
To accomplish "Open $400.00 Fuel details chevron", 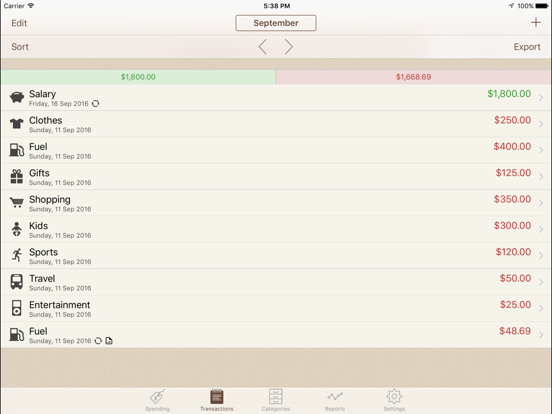I will (x=541, y=150).
